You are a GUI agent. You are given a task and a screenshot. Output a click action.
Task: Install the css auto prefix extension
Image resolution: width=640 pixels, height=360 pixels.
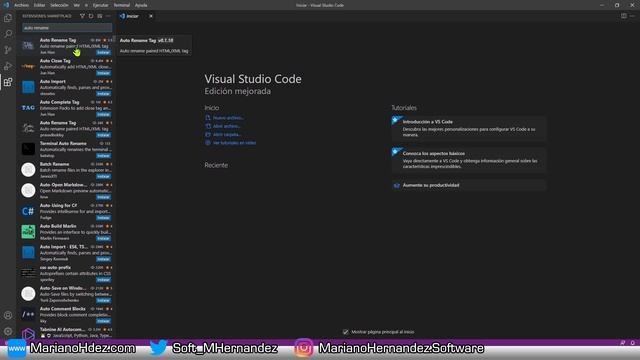103,280
